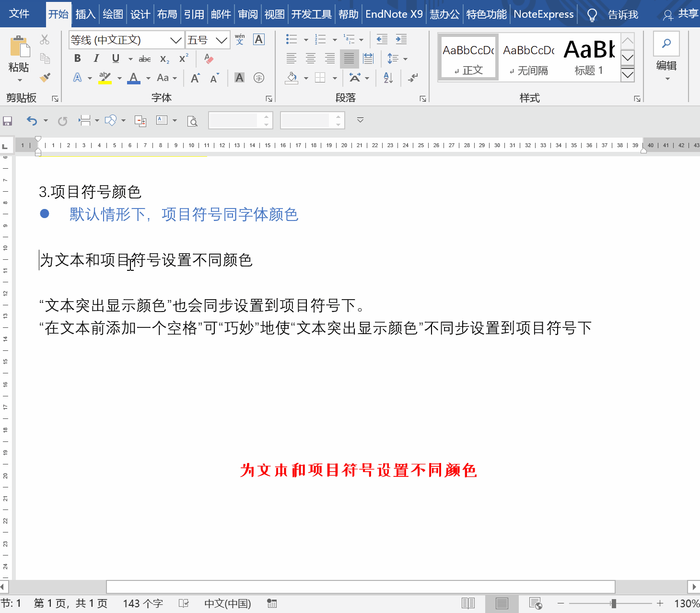Screen dimensions: 700x613
Task: Click the 共享 share button
Action: point(681,14)
